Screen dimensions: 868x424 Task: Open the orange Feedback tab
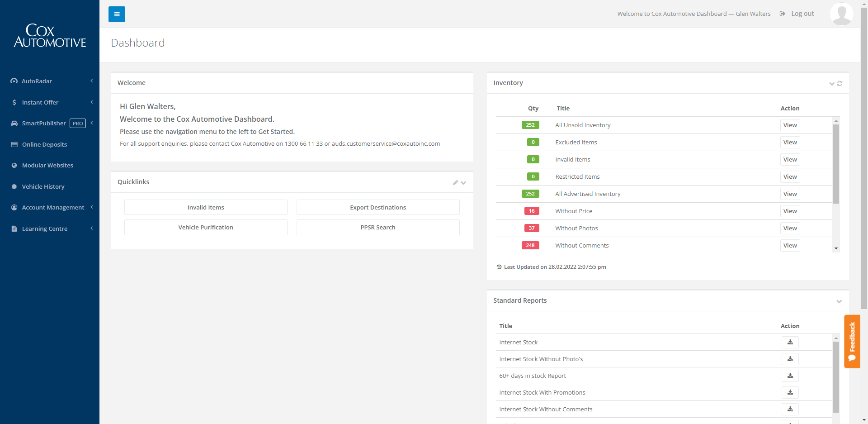pyautogui.click(x=852, y=341)
